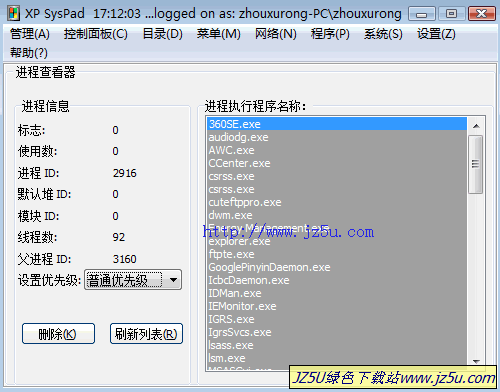This screenshot has width=500, height=392.
Task: Select AWC.exe in process list
Action: point(337,150)
